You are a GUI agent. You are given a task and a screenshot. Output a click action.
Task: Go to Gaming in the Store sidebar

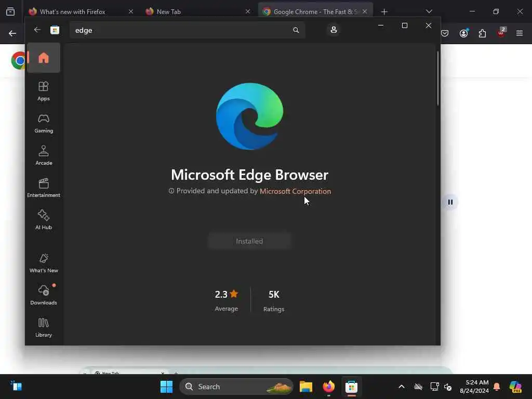pyautogui.click(x=44, y=123)
